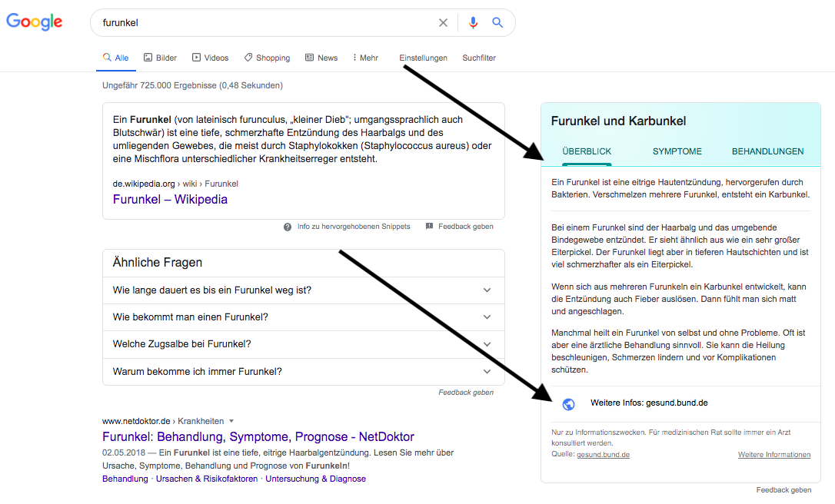Open Einstellungen menu
This screenshot has height=504, width=835.
(424, 58)
